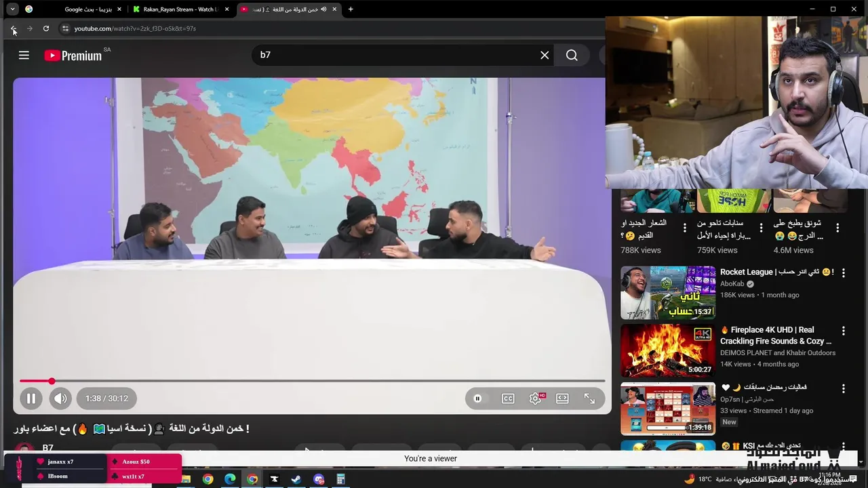Open Microsoft Edge from the taskbar
The image size is (868, 488).
click(x=230, y=479)
